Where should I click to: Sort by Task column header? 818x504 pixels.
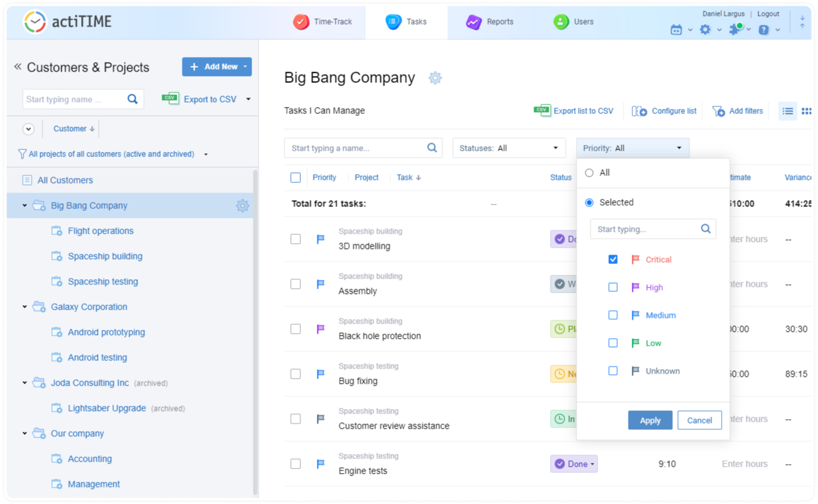pyautogui.click(x=409, y=178)
